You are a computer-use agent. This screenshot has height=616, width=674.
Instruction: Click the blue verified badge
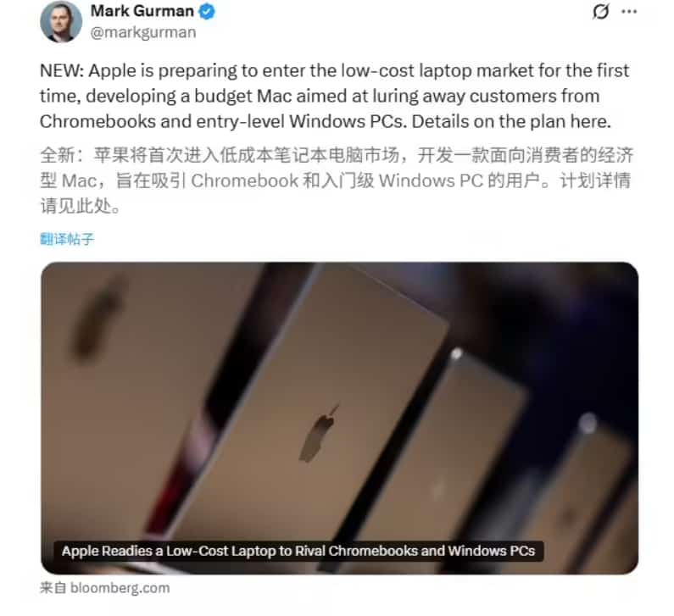(207, 12)
